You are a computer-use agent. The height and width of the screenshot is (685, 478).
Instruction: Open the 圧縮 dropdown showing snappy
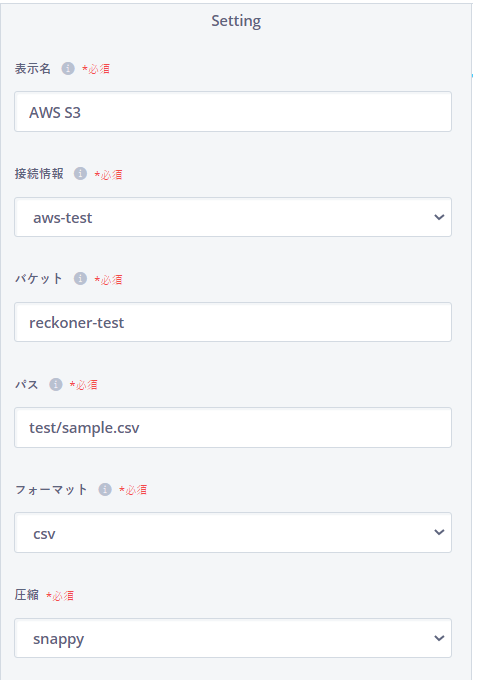(x=233, y=638)
